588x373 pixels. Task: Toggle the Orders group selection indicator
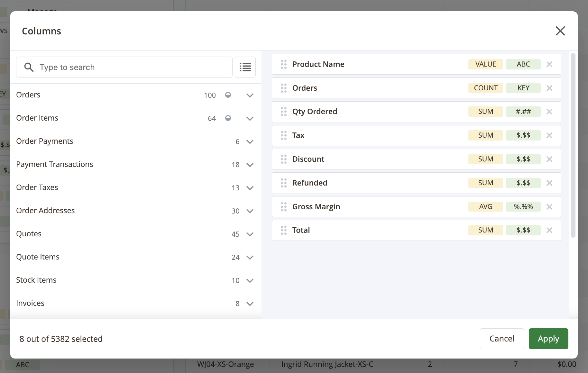[228, 95]
